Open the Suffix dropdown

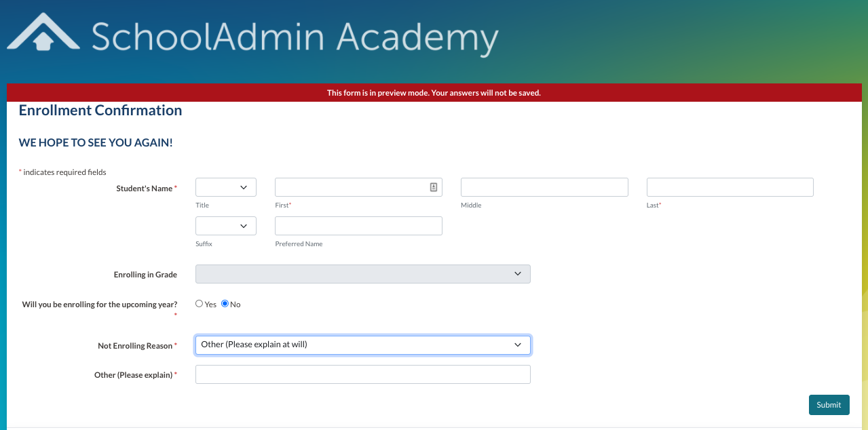pyautogui.click(x=225, y=225)
